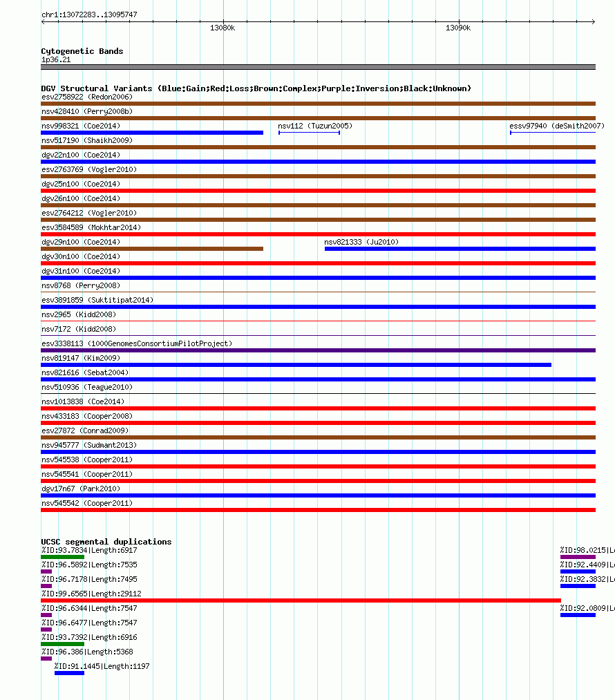Select nsv517190 (Shaikh2009) variant
The height and width of the screenshot is (700, 615).
click(87, 141)
